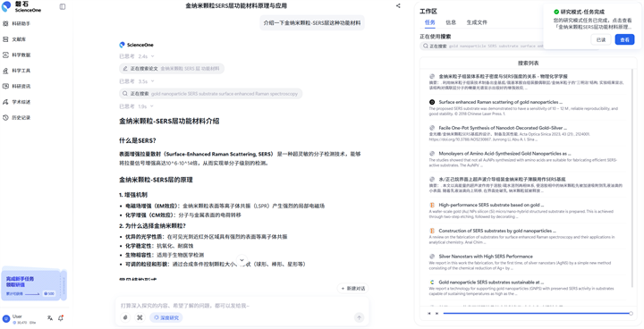Click the 搜索列表 header

click(x=529, y=63)
